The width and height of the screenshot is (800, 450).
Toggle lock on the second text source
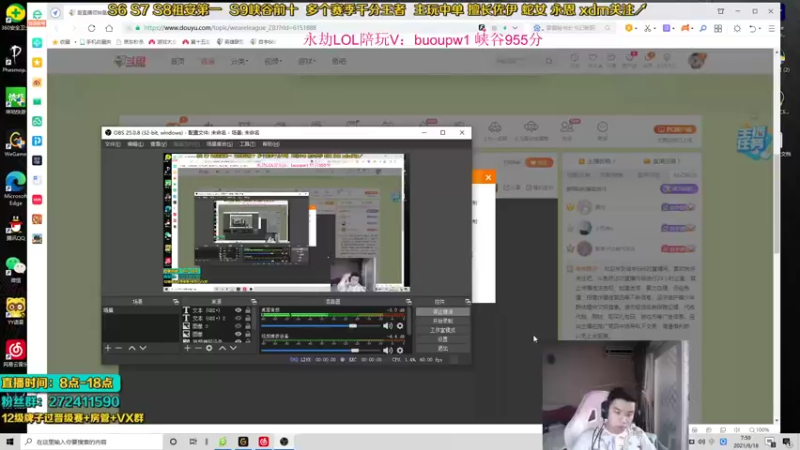coord(248,318)
